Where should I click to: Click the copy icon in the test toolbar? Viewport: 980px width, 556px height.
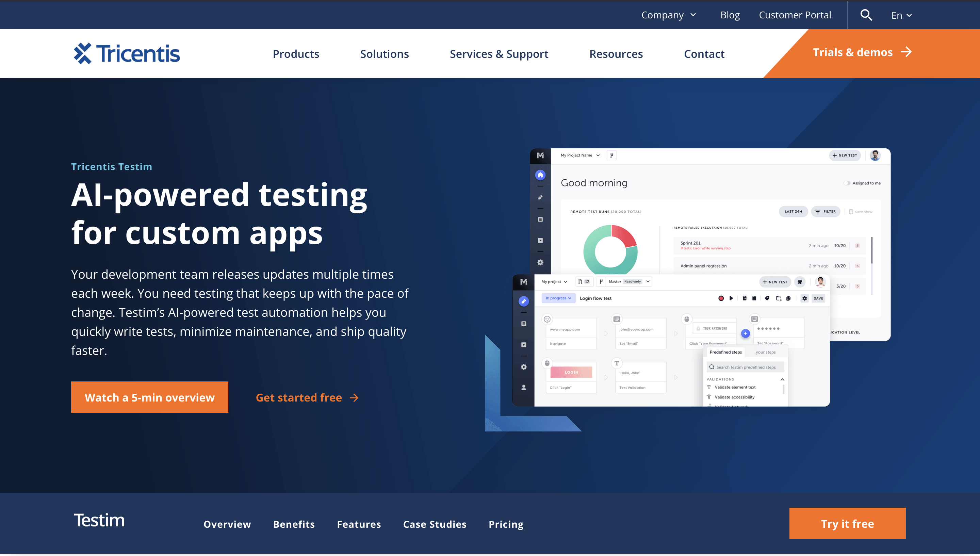(x=788, y=299)
